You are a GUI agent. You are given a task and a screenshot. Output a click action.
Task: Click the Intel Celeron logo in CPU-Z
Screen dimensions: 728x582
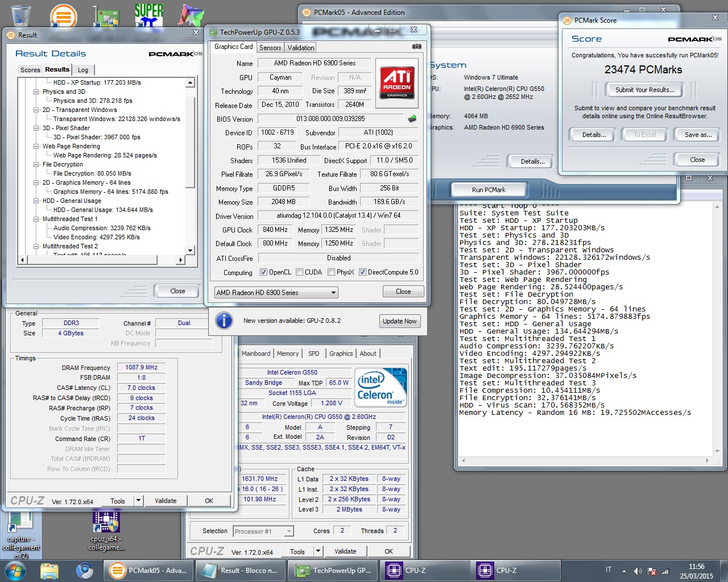pos(380,388)
